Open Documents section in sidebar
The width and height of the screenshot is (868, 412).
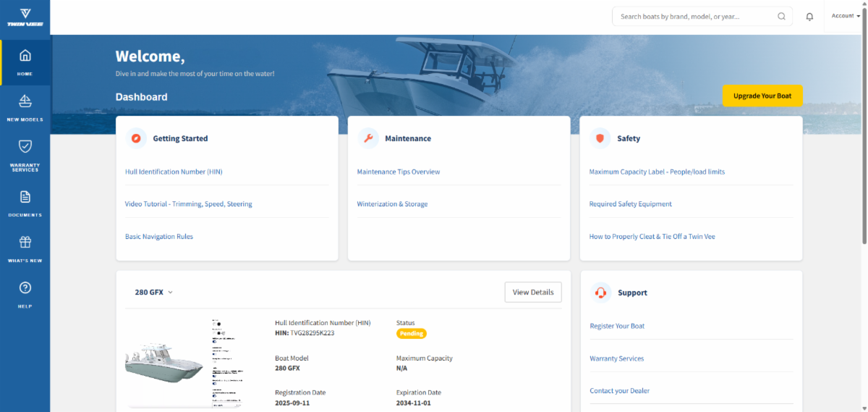click(x=25, y=203)
